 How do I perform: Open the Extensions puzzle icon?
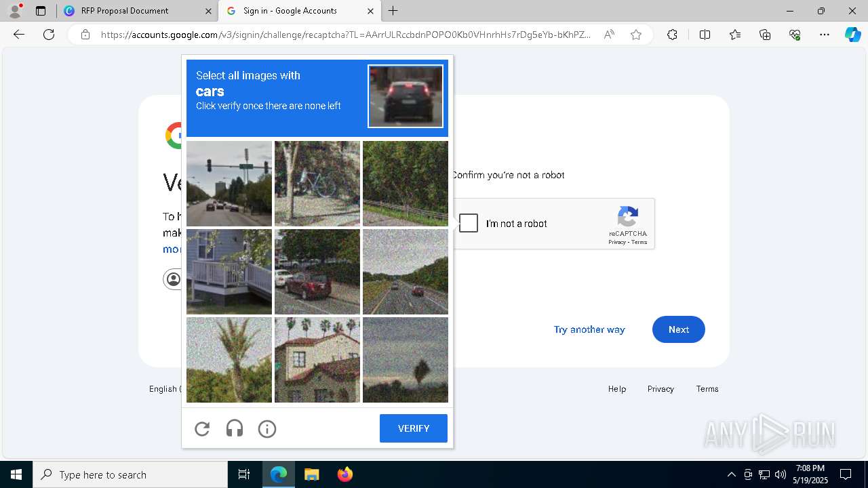click(x=672, y=35)
